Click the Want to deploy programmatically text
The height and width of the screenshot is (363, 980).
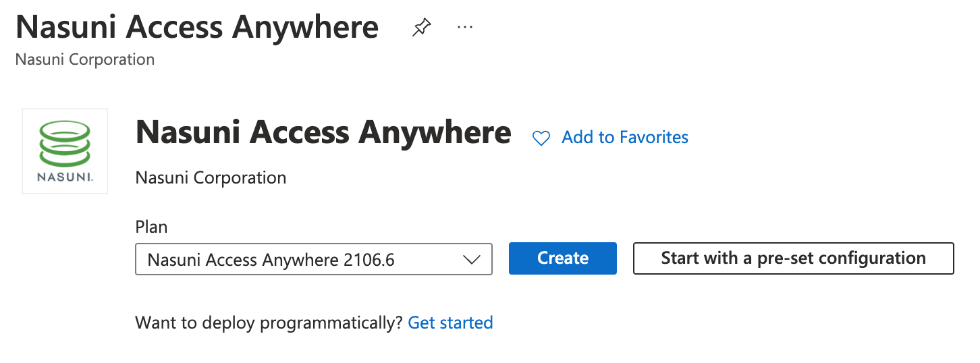[x=269, y=323]
